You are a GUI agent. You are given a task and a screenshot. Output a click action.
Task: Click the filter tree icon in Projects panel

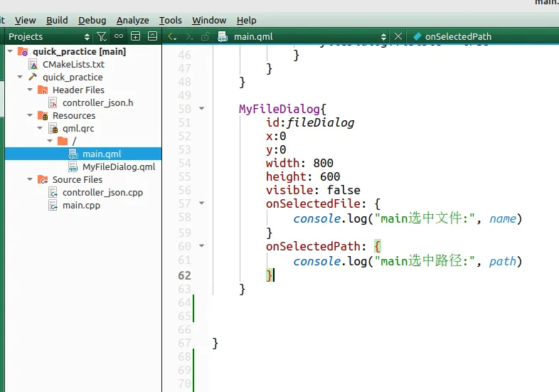click(x=102, y=36)
